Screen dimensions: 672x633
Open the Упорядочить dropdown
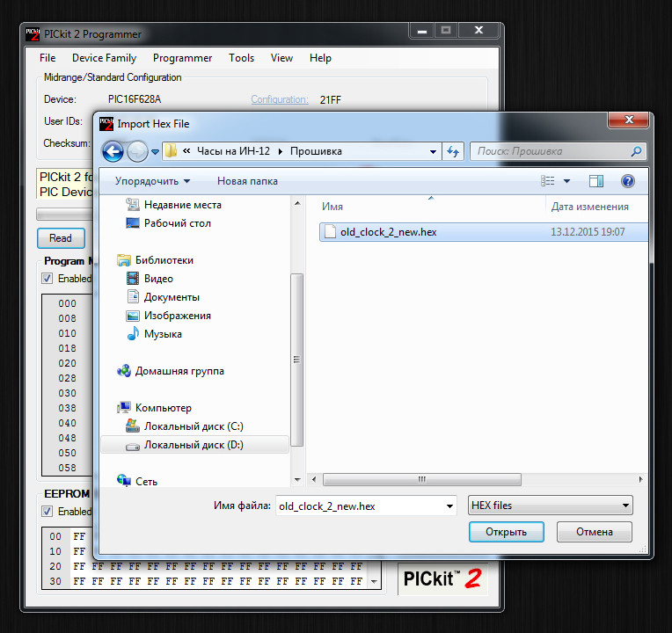pyautogui.click(x=152, y=181)
